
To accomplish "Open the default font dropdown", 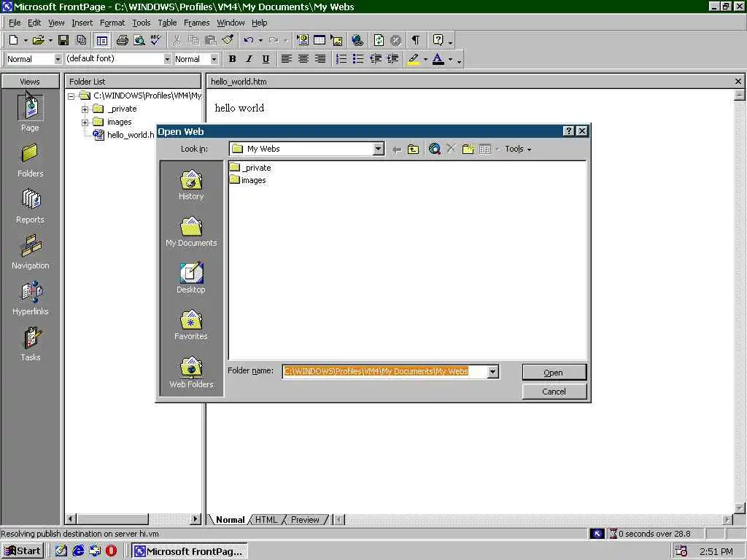I will point(167,59).
